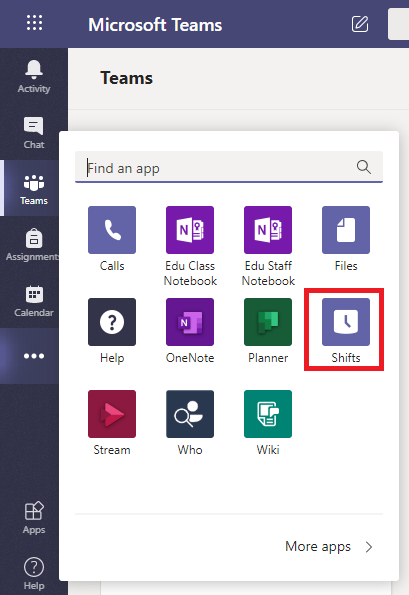
Task: Start a new chat with compose icon
Action: 359,24
